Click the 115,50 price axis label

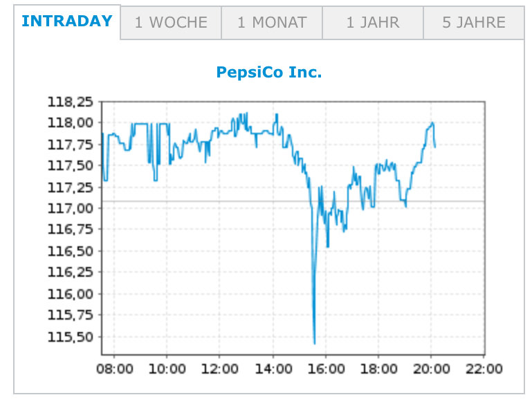tap(70, 337)
